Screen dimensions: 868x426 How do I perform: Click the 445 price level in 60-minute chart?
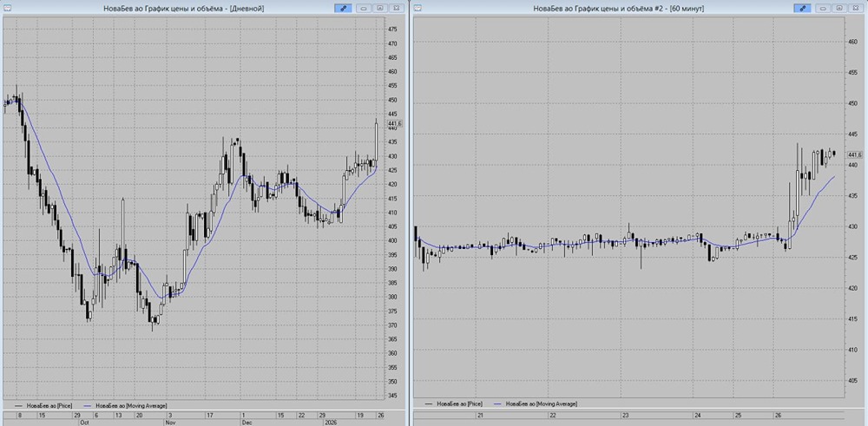coord(852,134)
